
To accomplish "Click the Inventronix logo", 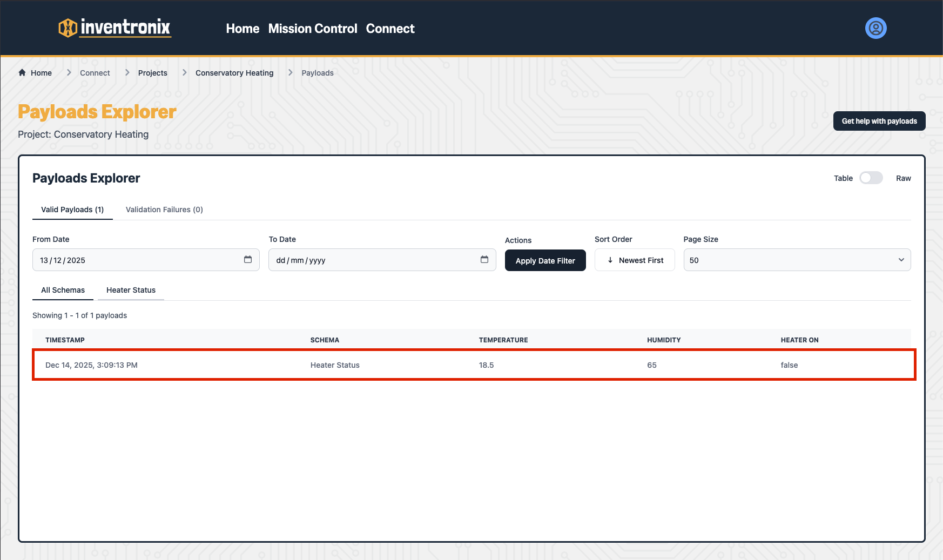I will click(x=114, y=28).
